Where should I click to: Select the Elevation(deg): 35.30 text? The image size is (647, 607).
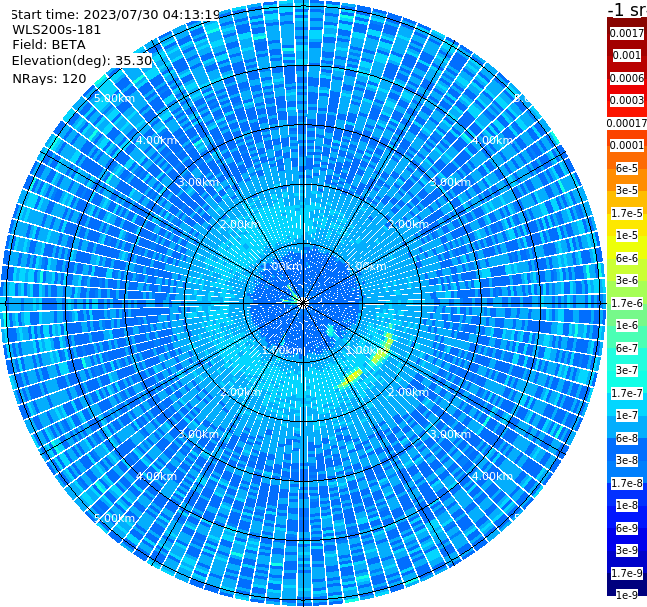tap(82, 61)
